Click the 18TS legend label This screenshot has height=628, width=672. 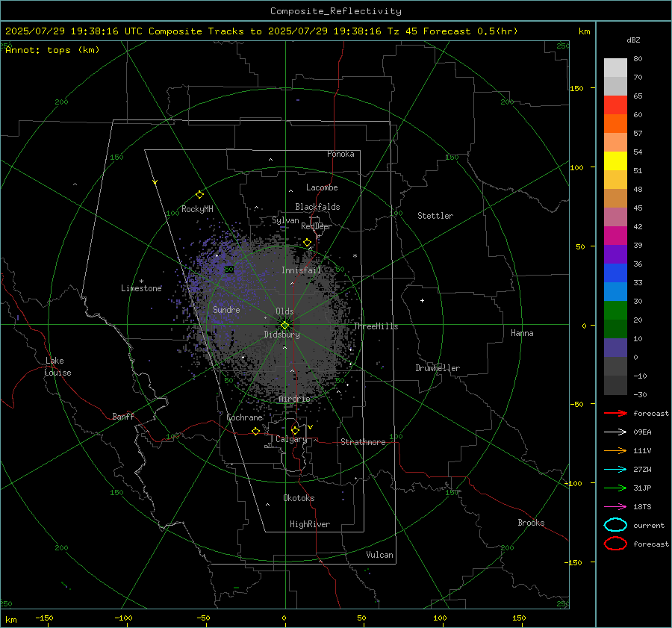tap(642, 507)
